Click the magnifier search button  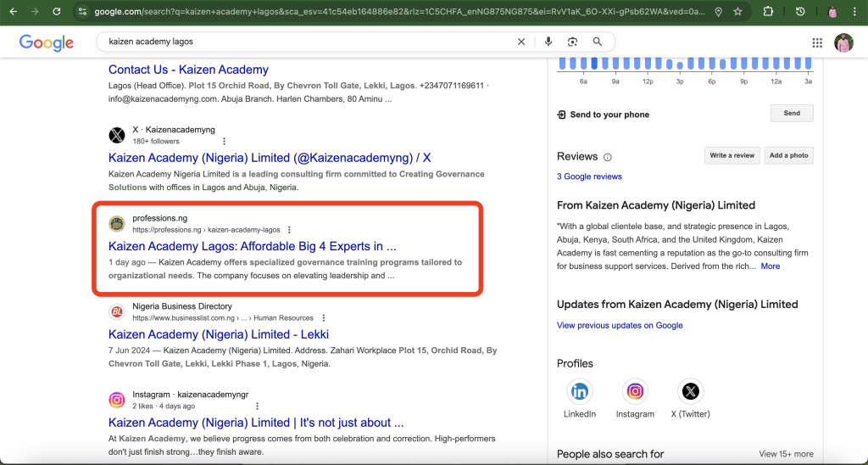[598, 42]
